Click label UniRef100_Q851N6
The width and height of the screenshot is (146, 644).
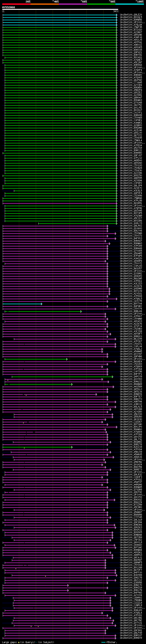131,35
